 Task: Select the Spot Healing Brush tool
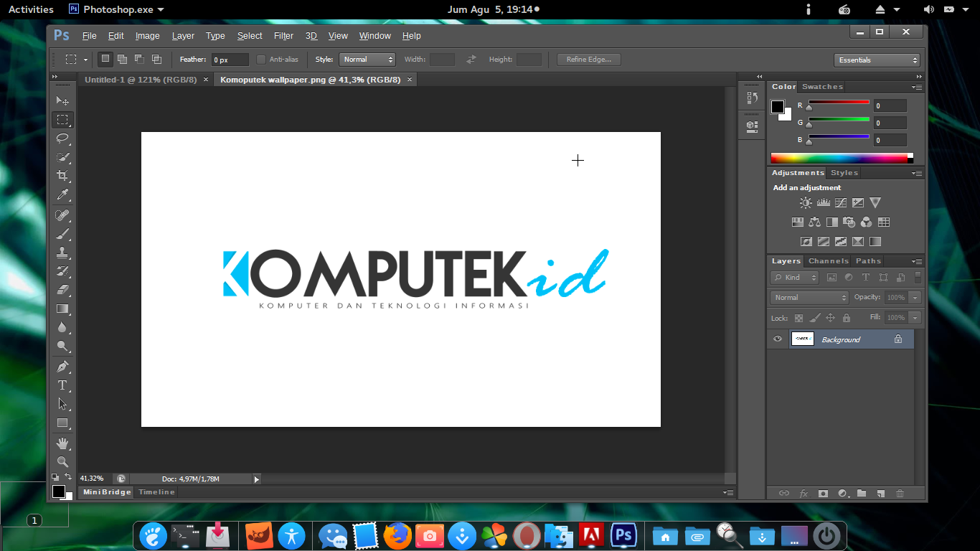pos(62,215)
